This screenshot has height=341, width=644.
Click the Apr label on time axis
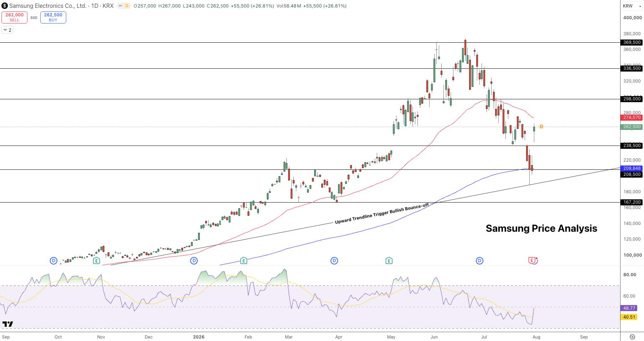(x=339, y=337)
